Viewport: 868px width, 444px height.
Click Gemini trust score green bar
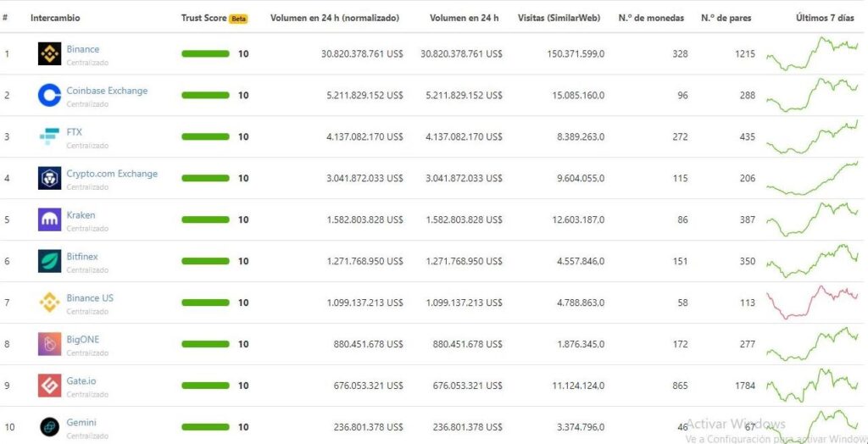pyautogui.click(x=205, y=427)
